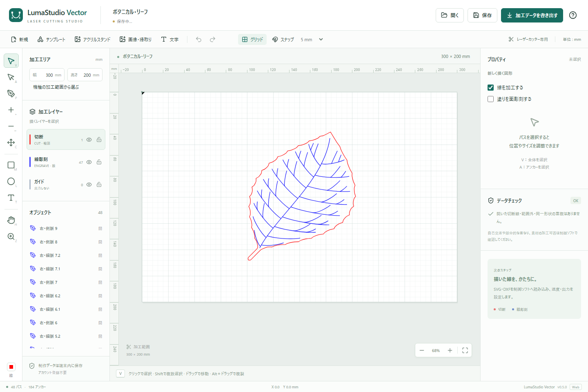The image size is (588, 392).
Task: Hide the ガイド layer with eye icon
Action: (x=89, y=185)
